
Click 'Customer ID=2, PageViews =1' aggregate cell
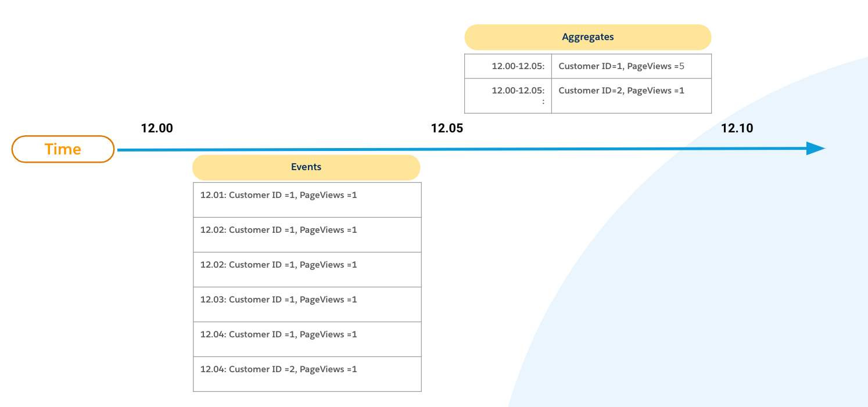pyautogui.click(x=632, y=96)
